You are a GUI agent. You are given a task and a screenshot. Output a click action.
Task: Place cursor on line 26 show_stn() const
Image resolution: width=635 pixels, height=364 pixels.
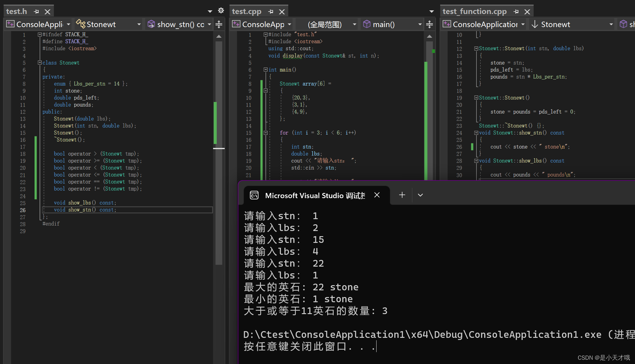(85, 210)
